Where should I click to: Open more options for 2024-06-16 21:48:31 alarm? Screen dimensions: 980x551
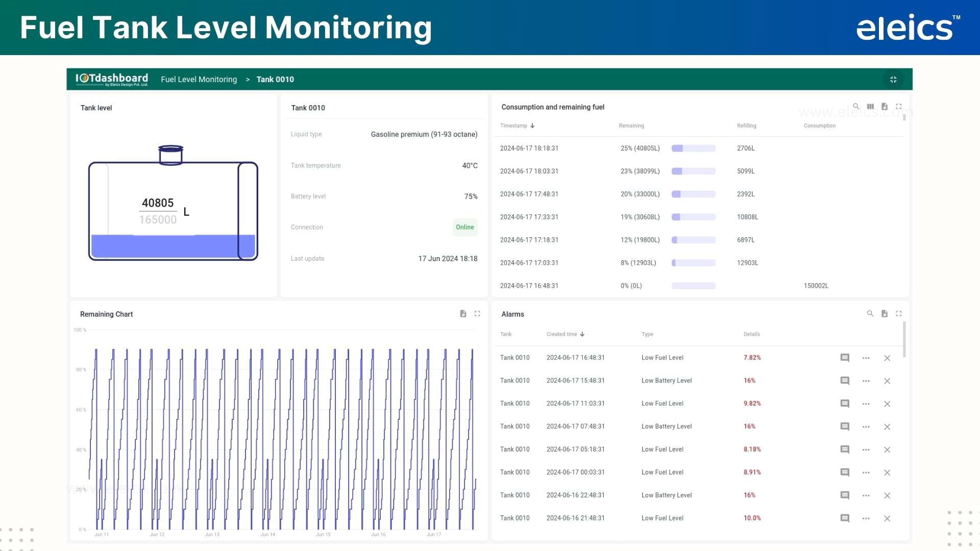point(866,519)
